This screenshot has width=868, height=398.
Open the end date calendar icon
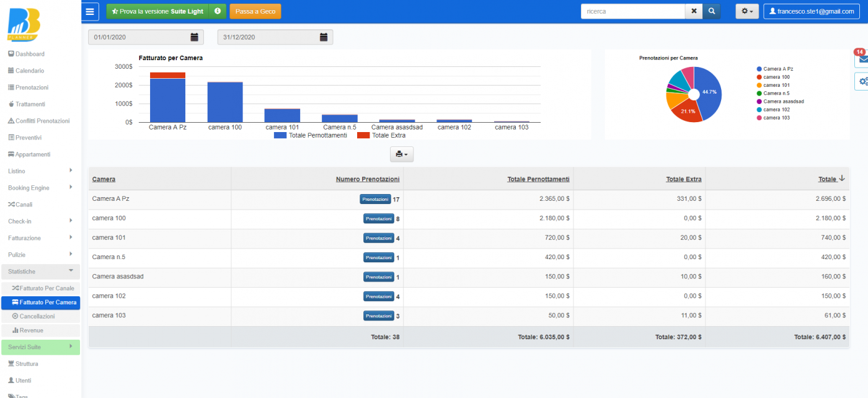pos(324,37)
